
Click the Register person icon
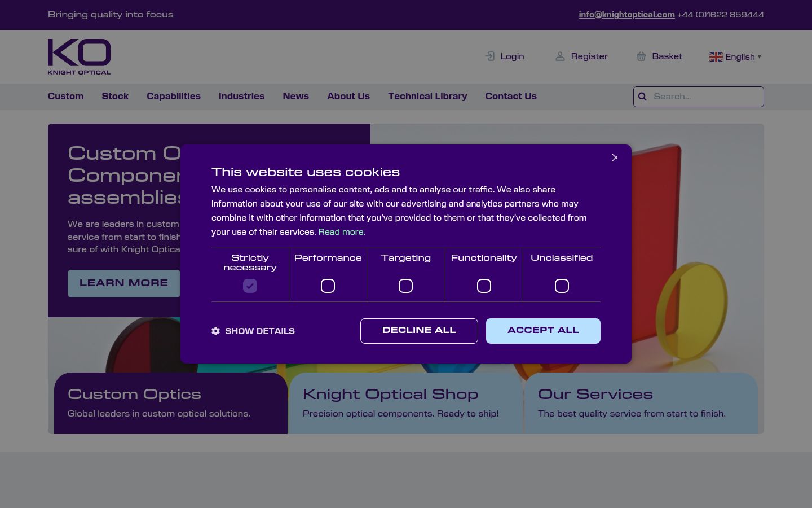point(560,56)
